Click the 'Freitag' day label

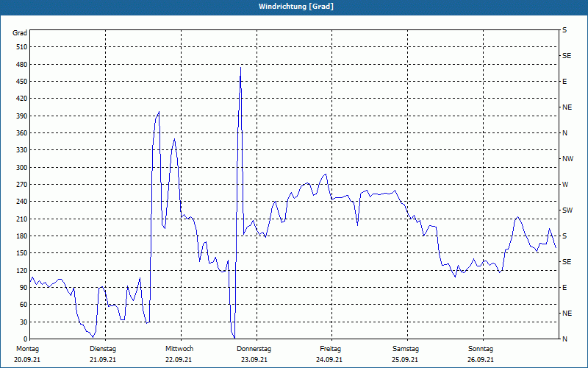point(330,349)
